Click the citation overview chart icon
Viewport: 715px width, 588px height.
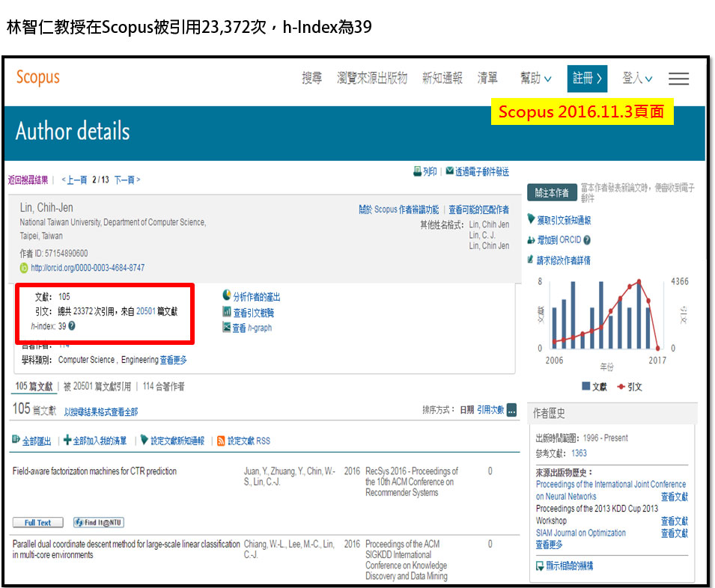(227, 311)
